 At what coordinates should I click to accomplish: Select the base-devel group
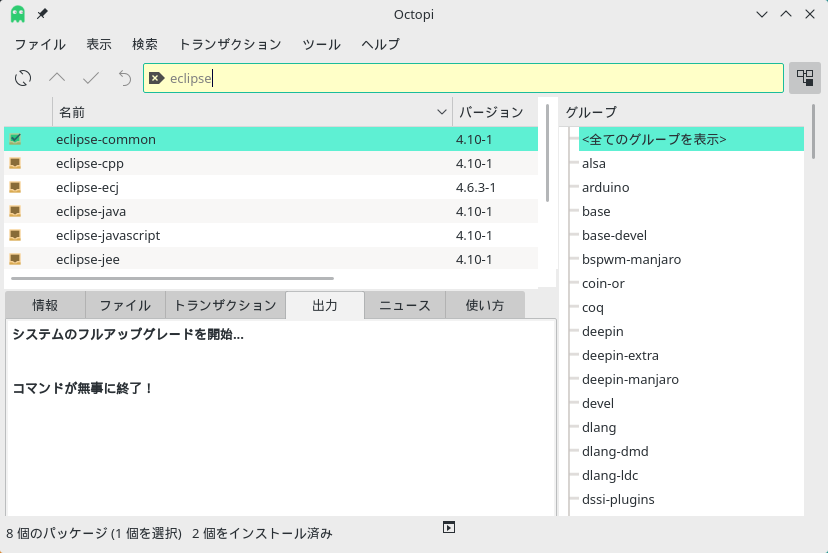[614, 235]
